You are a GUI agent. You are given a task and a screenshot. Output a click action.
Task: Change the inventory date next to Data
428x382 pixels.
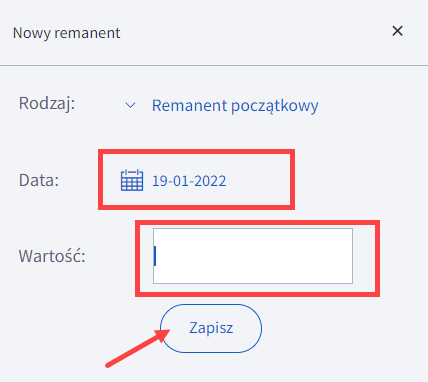point(189,181)
